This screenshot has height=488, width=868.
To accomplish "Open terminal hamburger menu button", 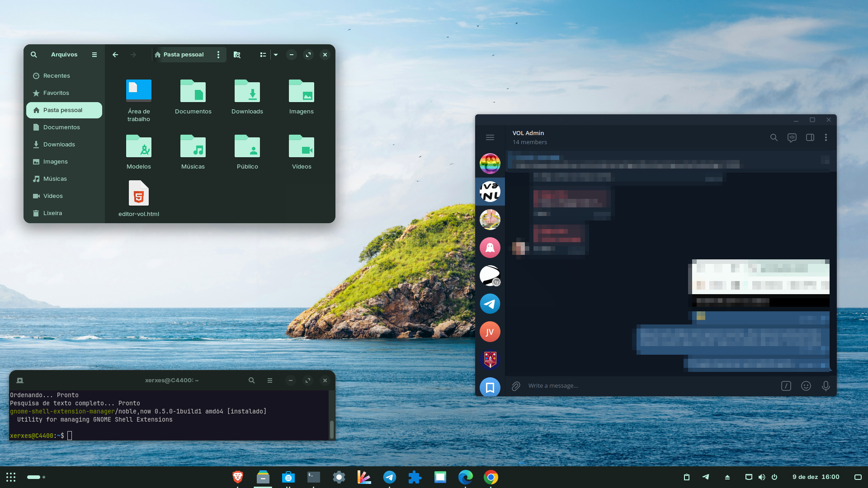I will pos(270,380).
